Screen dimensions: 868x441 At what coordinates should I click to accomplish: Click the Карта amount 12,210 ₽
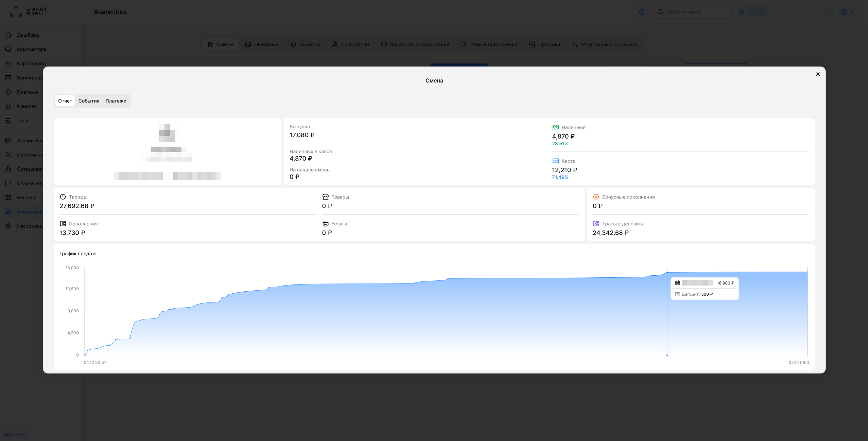click(565, 170)
